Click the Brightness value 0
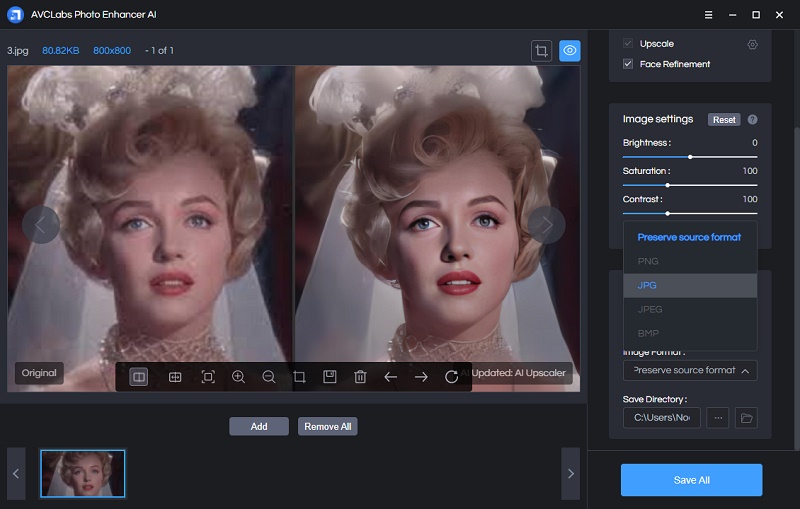Screen dimensions: 800x509 (755, 143)
